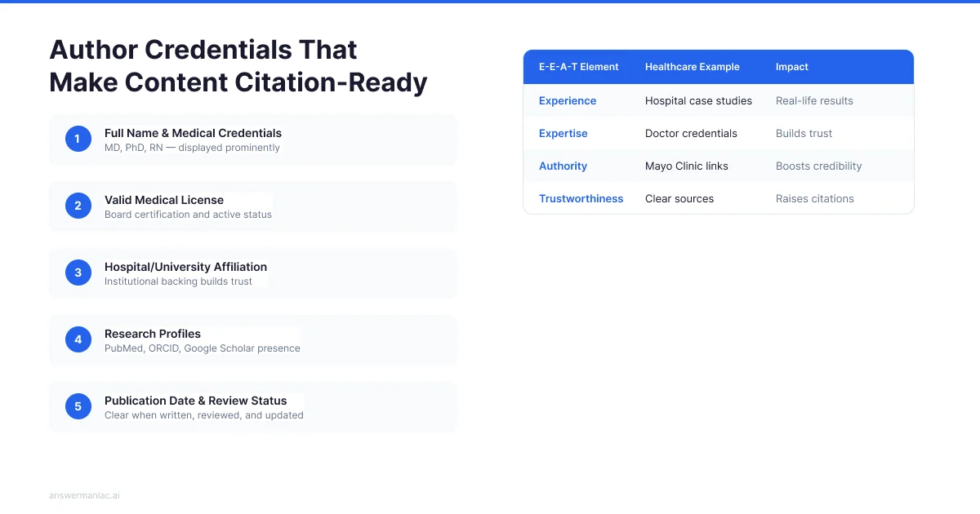Click the "Doctor credentials" cell
This screenshot has width=980, height=514.
691,134
